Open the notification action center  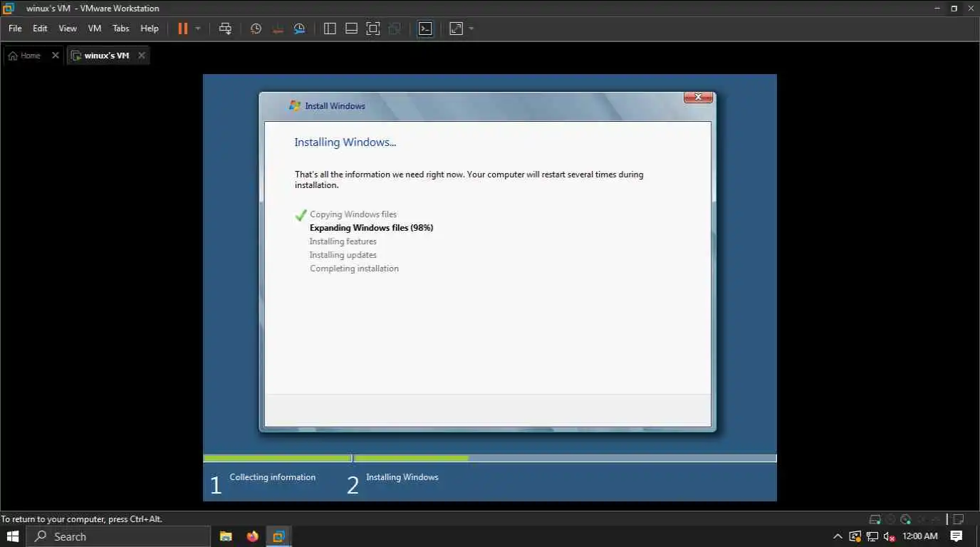(956, 536)
